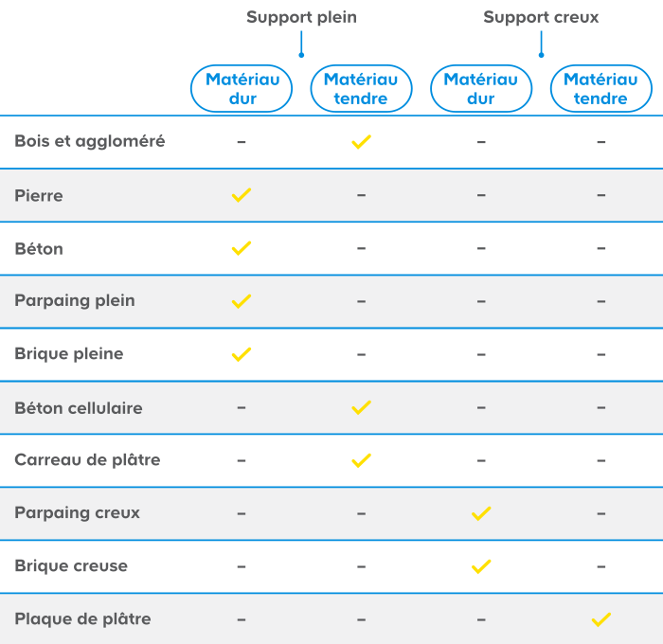663x644 pixels.
Task: Click the Béton cellulaire row label
Action: pos(79,408)
